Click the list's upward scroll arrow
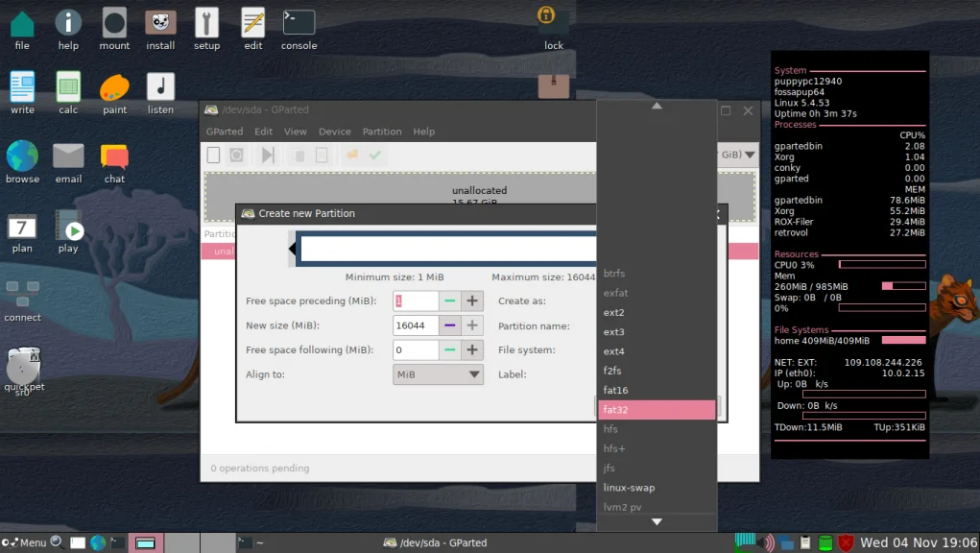The height and width of the screenshot is (553, 980). tap(657, 106)
